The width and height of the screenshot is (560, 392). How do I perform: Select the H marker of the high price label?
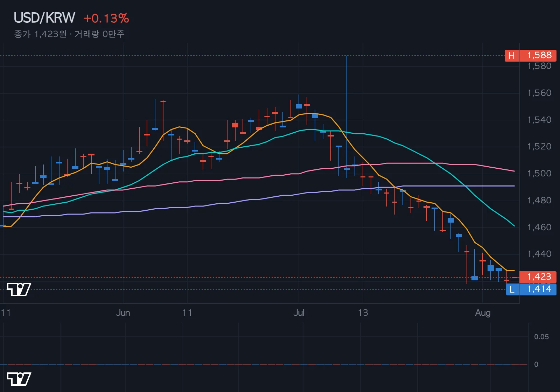click(x=512, y=56)
